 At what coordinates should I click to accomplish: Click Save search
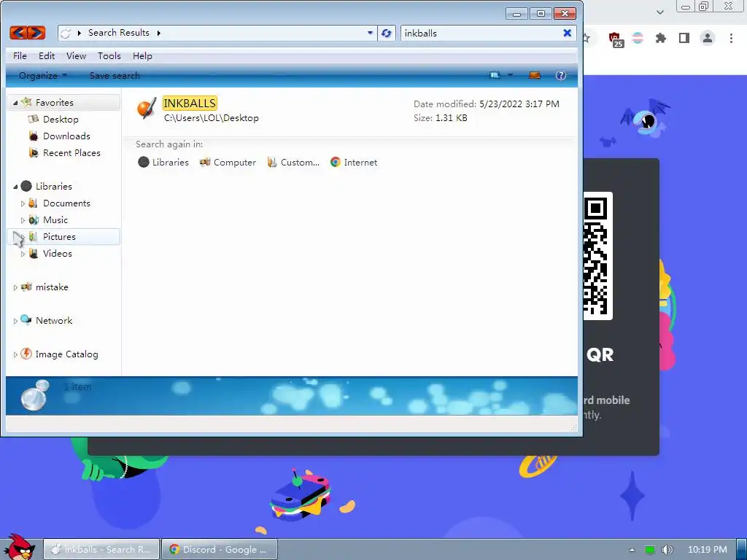[x=115, y=76]
